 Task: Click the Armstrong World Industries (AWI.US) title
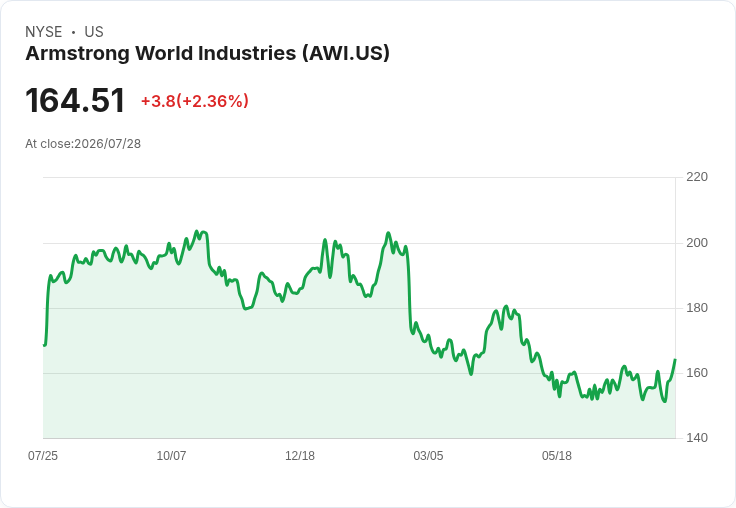[x=207, y=54]
